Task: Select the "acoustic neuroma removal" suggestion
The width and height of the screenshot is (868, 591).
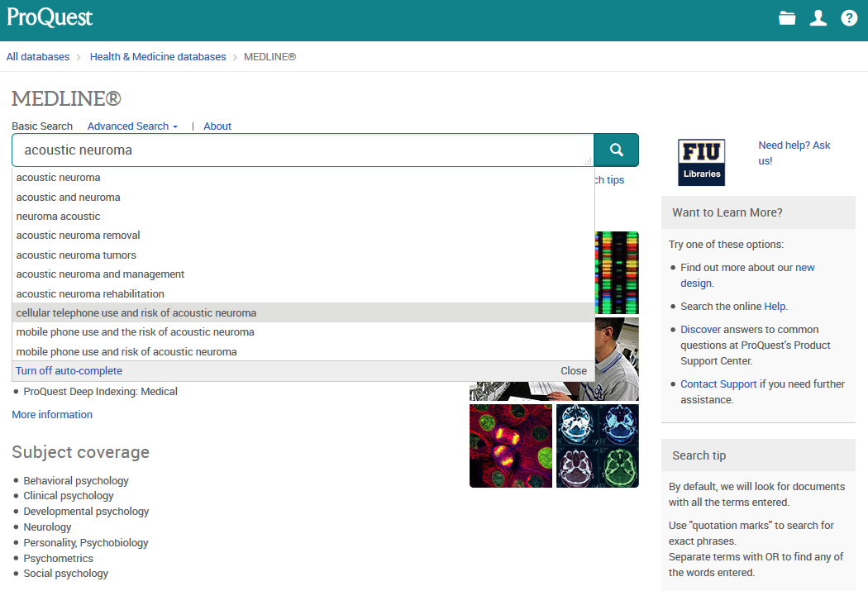Action: click(x=78, y=235)
